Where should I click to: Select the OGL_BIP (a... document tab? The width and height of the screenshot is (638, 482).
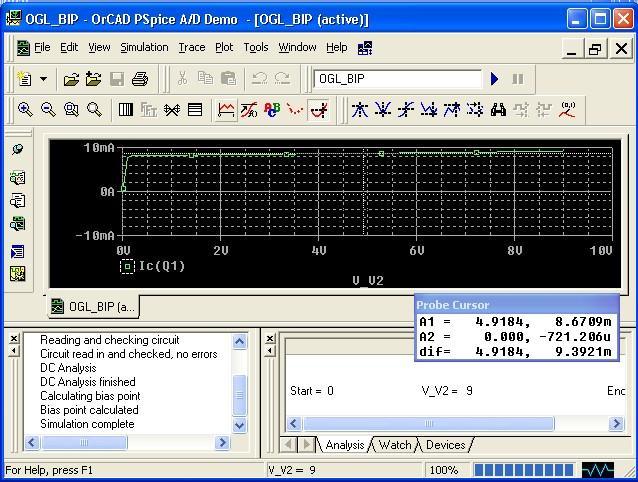93,306
